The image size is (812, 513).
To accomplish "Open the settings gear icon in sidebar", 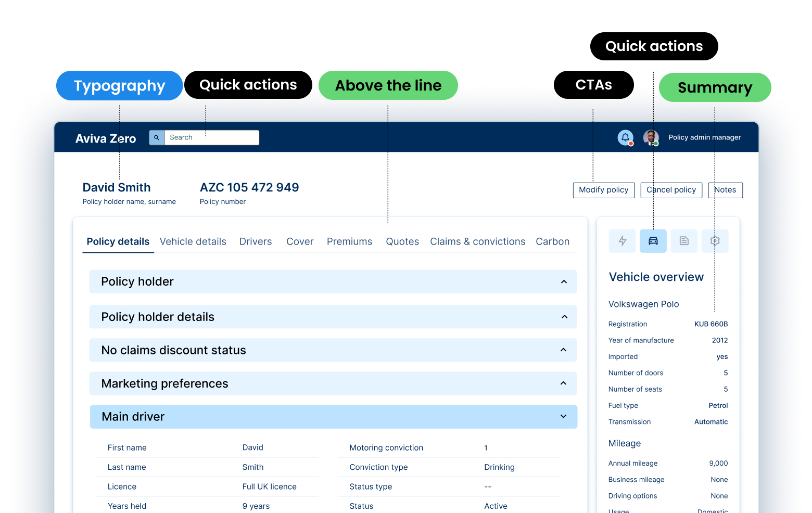I will (x=715, y=241).
